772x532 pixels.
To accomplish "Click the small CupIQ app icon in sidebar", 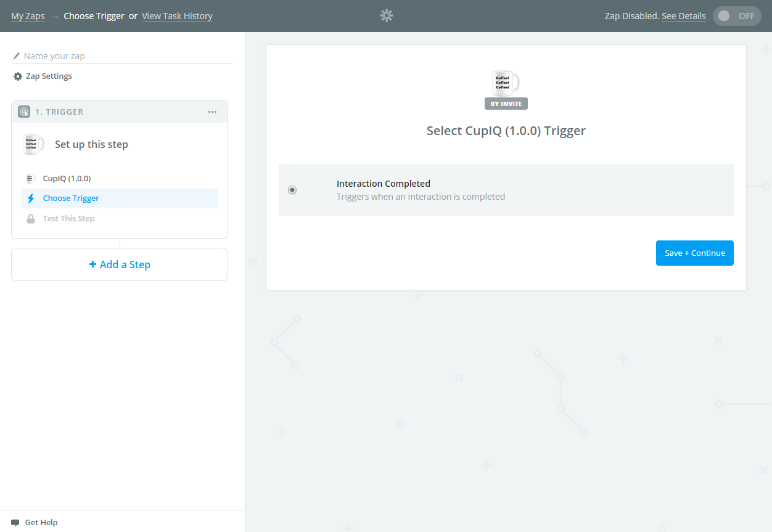I will 31,179.
